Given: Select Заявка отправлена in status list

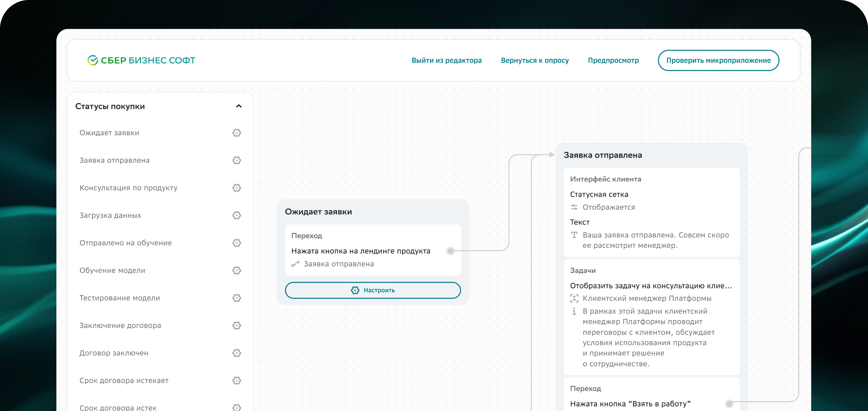Looking at the screenshot, I should coord(115,160).
